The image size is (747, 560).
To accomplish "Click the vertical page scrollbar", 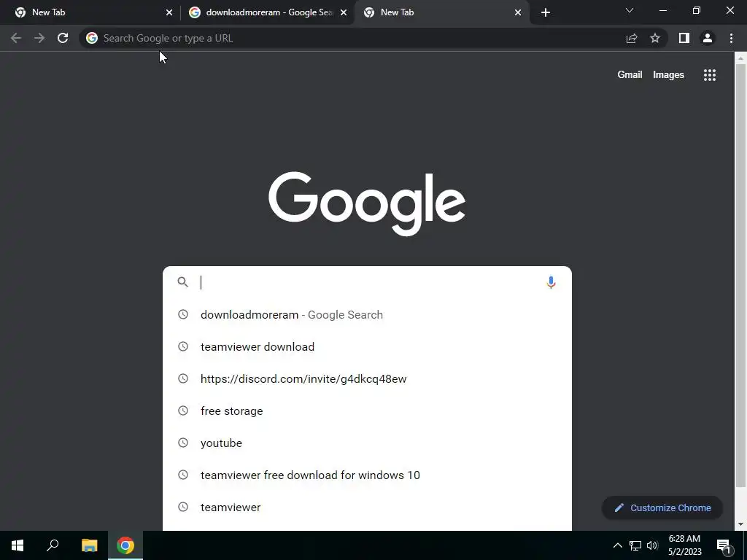I will (x=740, y=275).
